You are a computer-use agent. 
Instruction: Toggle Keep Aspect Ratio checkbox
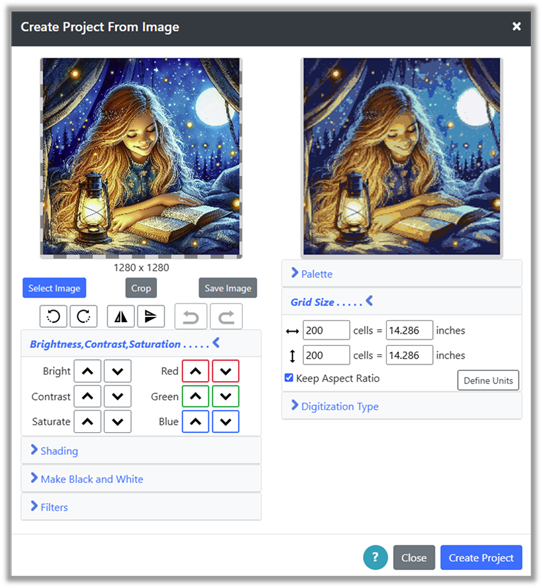point(289,378)
